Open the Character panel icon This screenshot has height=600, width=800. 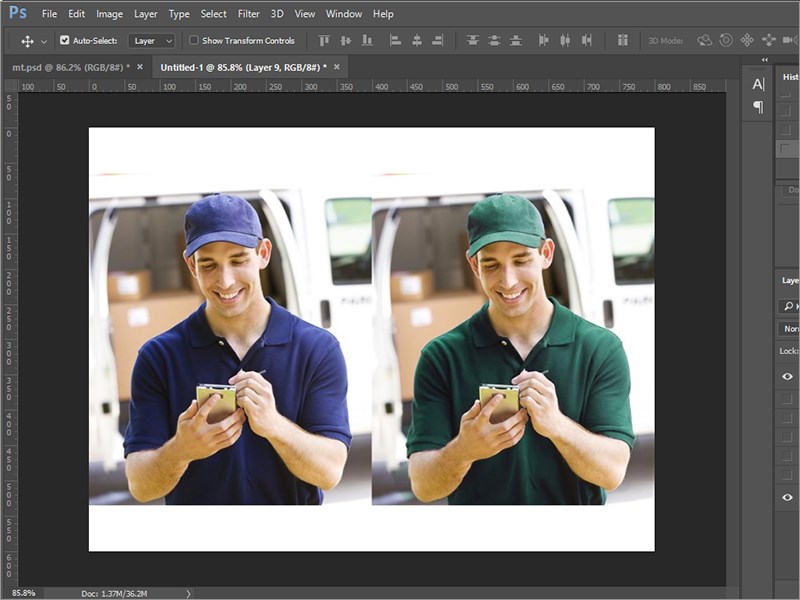pos(758,84)
